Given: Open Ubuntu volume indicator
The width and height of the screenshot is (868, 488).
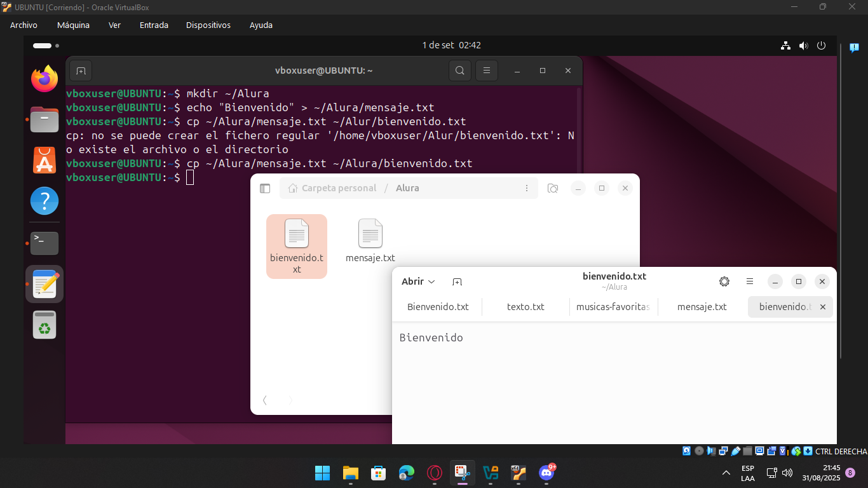Looking at the screenshot, I should pyautogui.click(x=803, y=46).
